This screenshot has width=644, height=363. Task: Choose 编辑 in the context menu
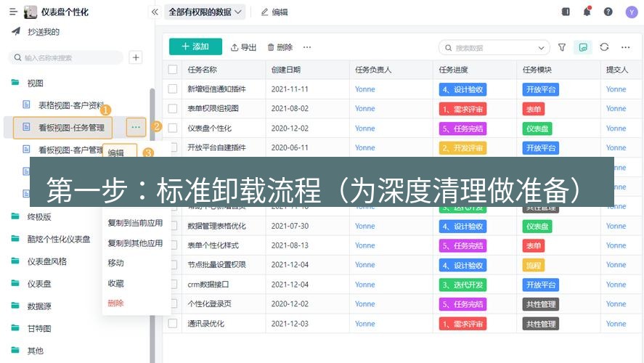point(116,152)
